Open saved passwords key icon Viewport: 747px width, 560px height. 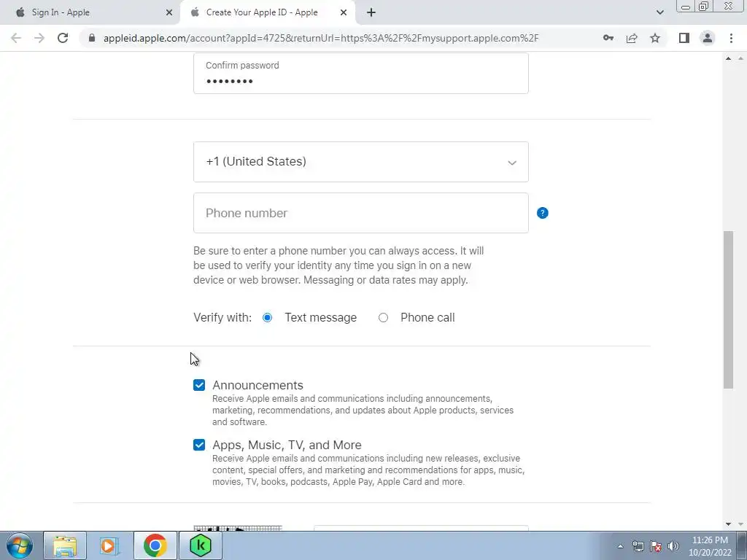tap(608, 38)
